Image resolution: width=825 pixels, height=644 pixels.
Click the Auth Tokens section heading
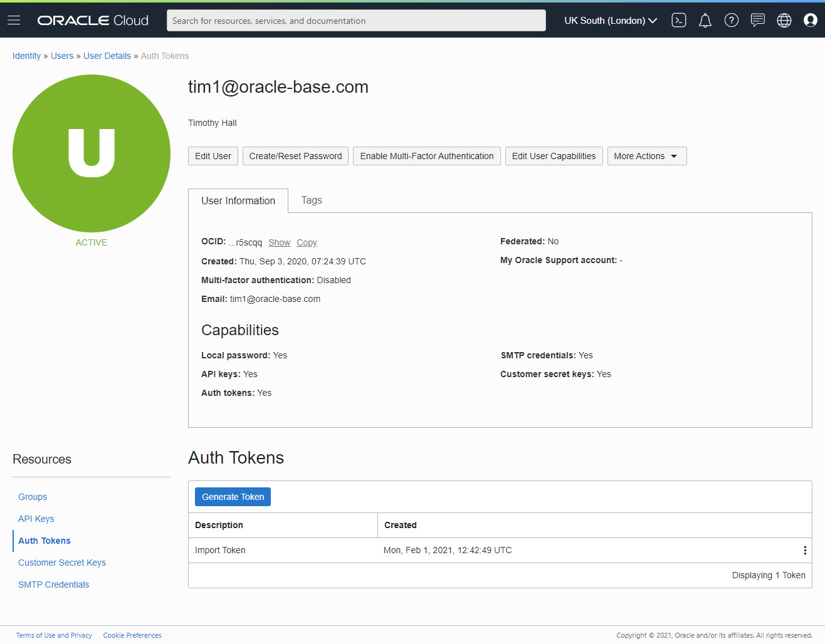[236, 458]
